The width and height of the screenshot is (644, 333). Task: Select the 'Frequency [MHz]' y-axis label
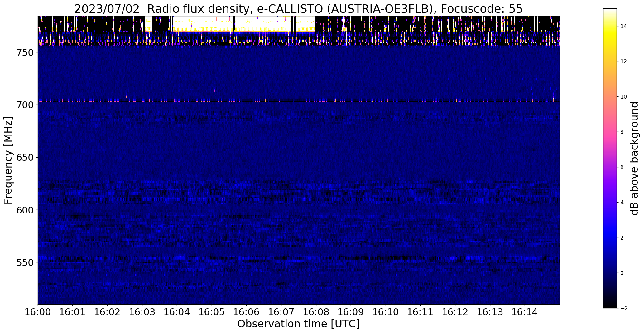8,160
